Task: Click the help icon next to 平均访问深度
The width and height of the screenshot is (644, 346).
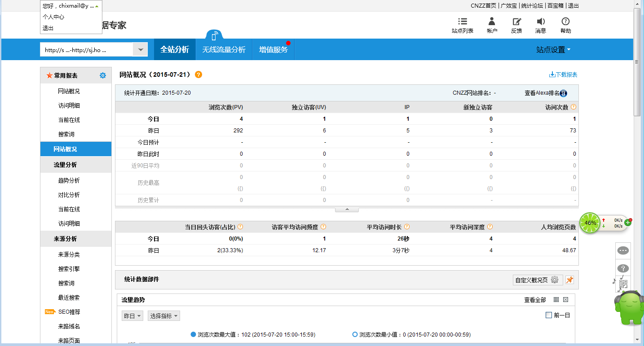Action: coord(490,227)
